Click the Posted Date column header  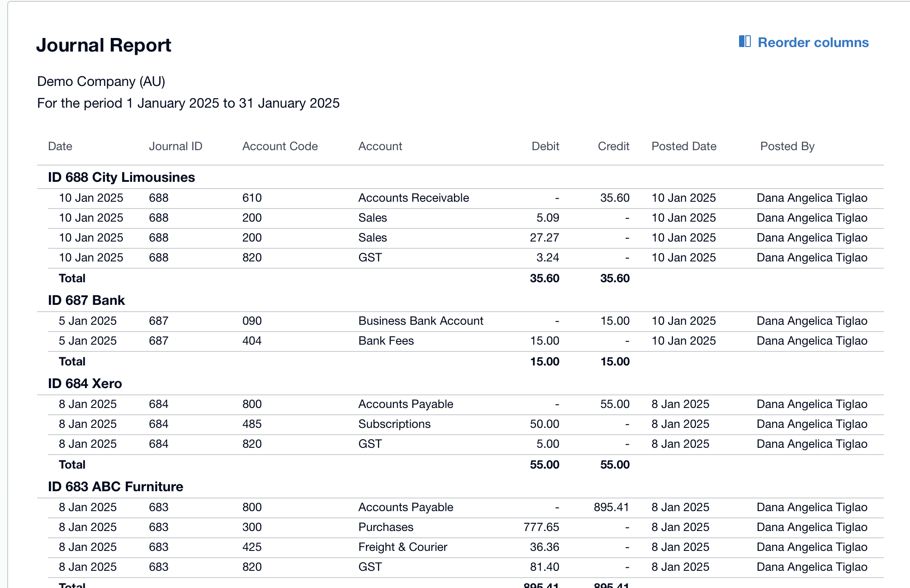coord(683,146)
